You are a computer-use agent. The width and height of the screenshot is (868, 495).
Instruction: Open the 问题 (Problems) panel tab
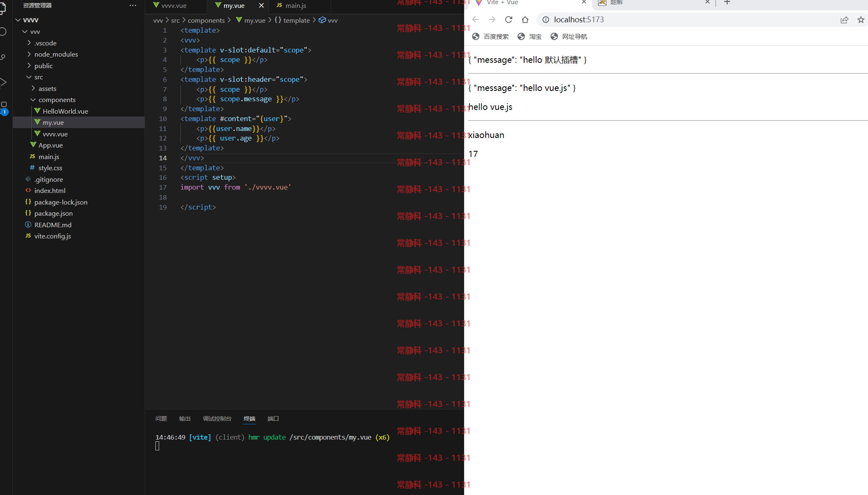[x=161, y=419]
